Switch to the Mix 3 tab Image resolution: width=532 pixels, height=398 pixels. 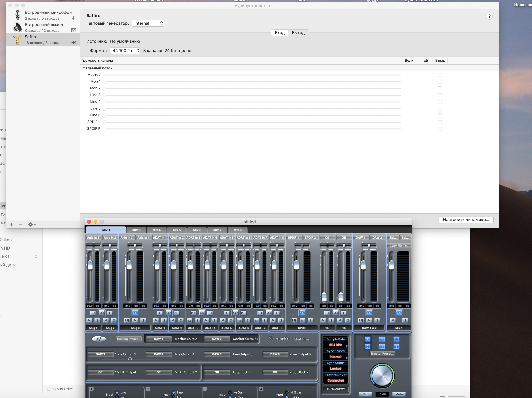point(136,230)
